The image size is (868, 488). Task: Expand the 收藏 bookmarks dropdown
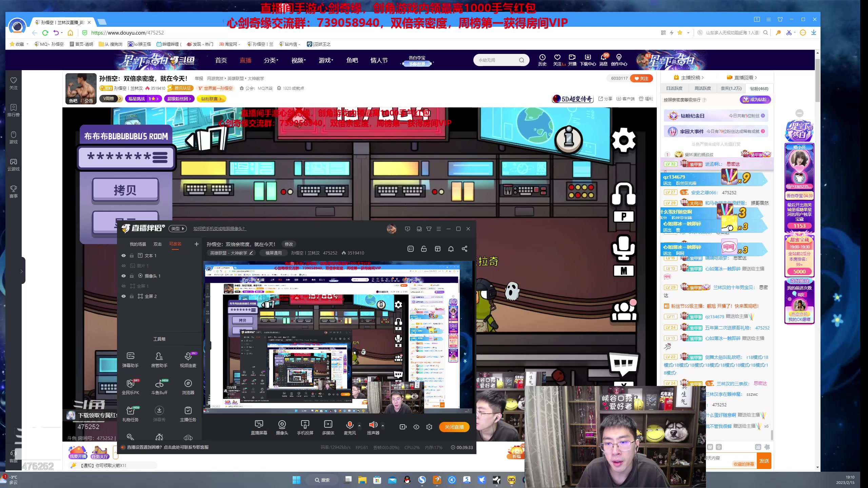tap(27, 44)
